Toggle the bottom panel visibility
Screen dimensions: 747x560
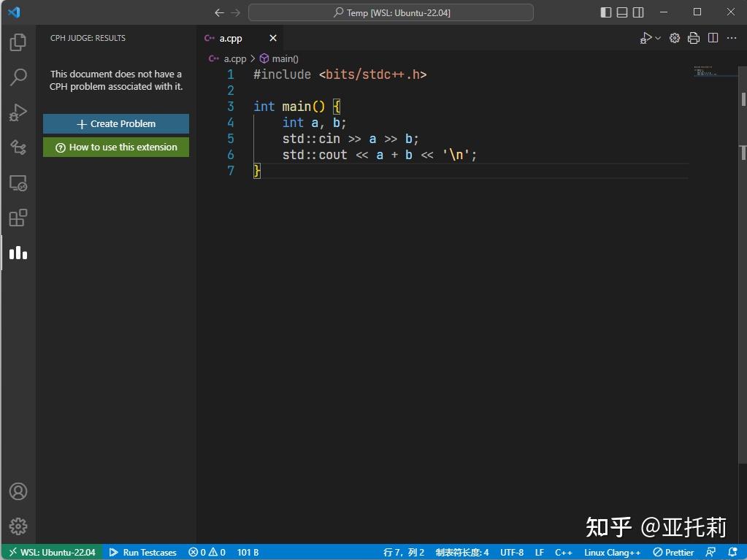pyautogui.click(x=622, y=12)
